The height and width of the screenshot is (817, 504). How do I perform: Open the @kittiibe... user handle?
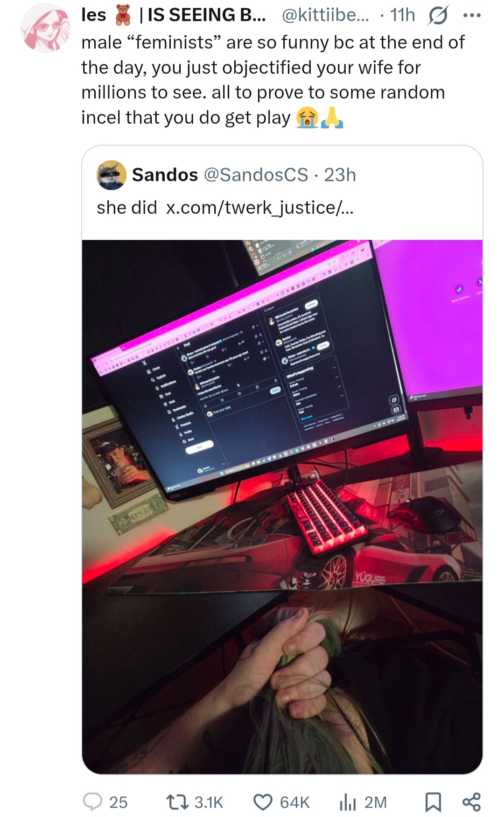(x=325, y=15)
